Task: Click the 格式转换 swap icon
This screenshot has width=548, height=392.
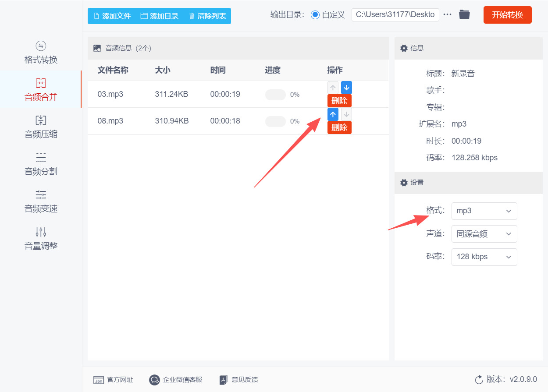Action: click(x=41, y=46)
